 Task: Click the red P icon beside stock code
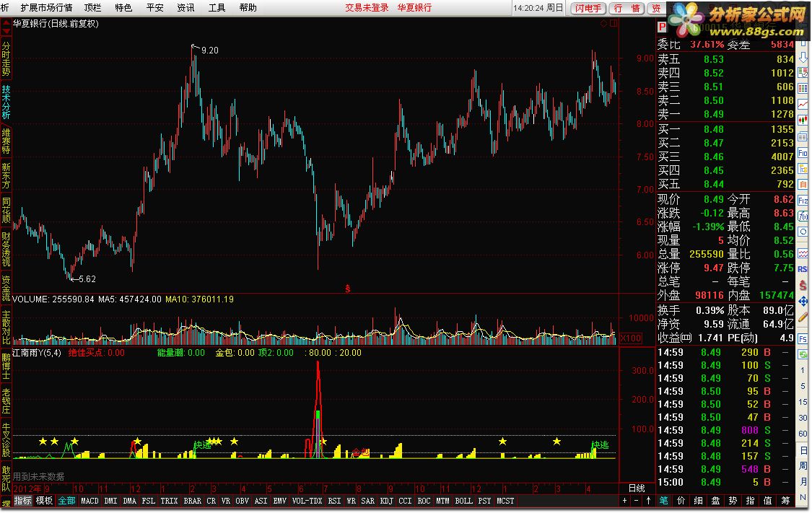(x=662, y=27)
